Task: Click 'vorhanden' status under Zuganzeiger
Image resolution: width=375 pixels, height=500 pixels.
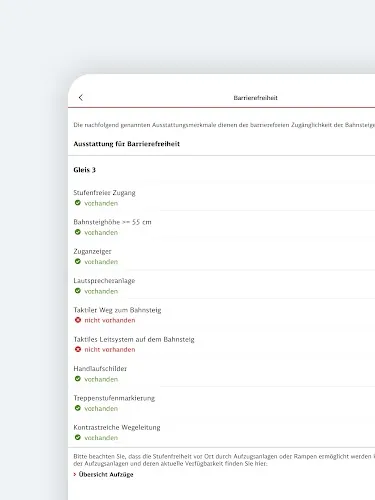Action: click(x=101, y=262)
